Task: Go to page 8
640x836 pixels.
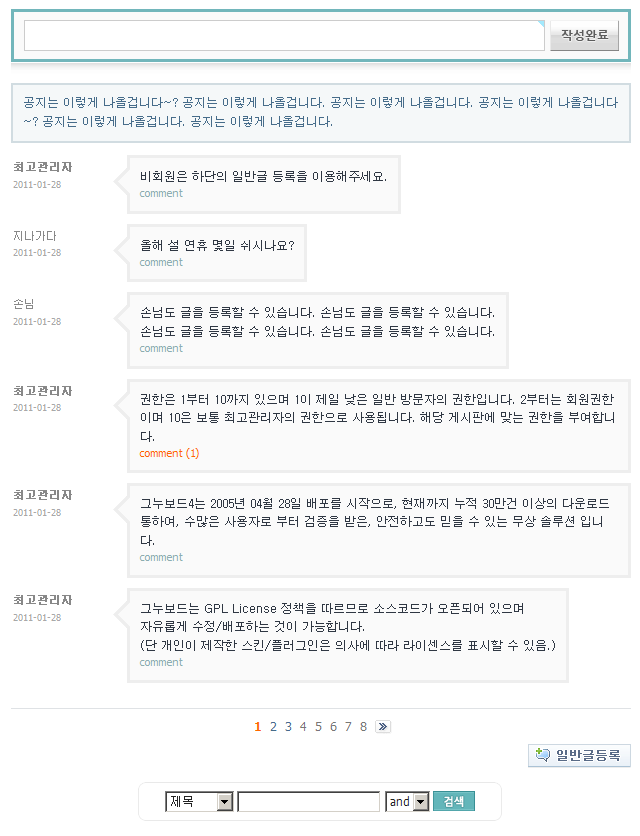Action: [363, 727]
